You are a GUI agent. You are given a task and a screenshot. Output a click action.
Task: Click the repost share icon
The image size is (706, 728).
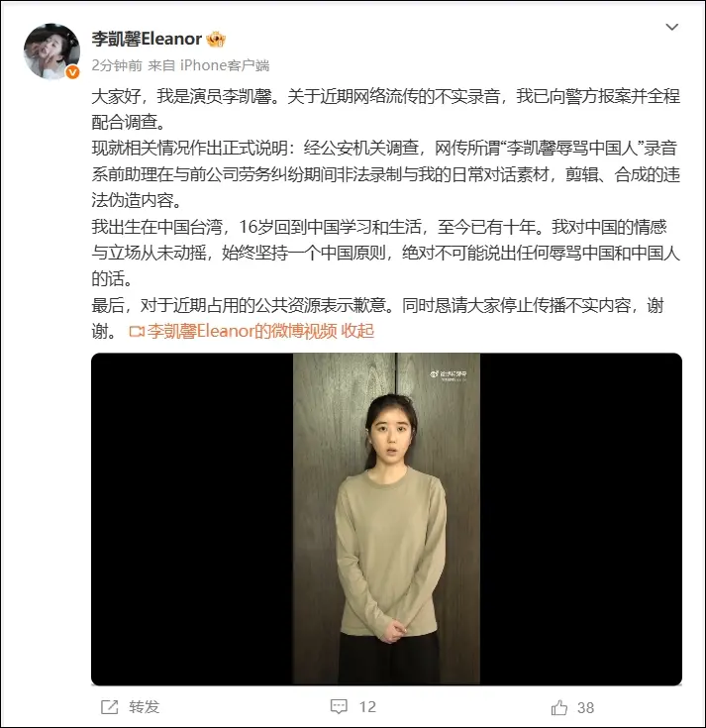click(110, 707)
